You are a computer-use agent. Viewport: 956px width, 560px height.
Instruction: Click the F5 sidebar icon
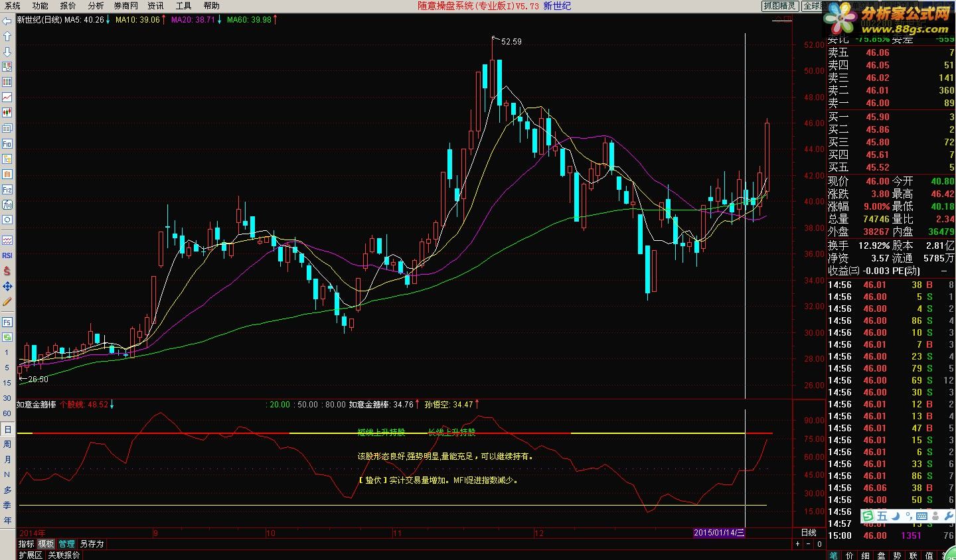7,322
